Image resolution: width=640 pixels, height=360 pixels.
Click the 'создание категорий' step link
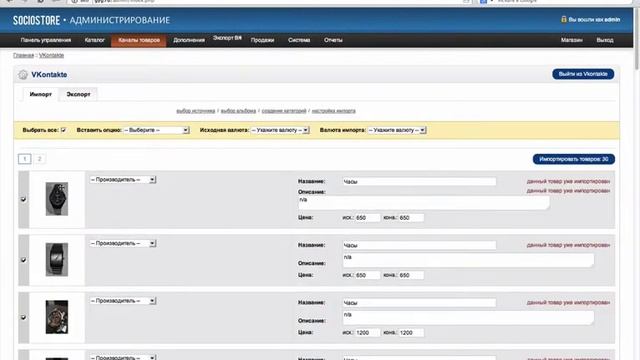pyautogui.click(x=284, y=111)
